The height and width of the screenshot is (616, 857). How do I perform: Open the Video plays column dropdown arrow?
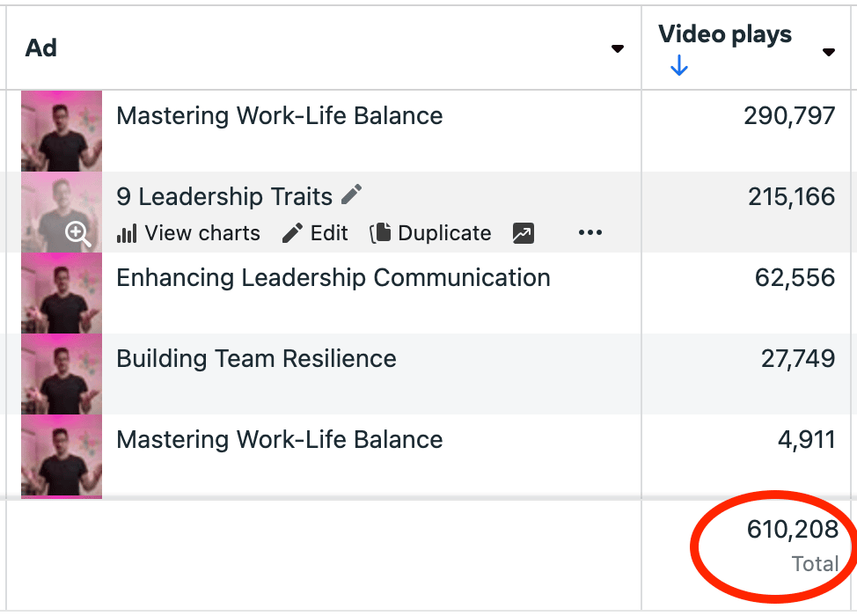point(828,53)
